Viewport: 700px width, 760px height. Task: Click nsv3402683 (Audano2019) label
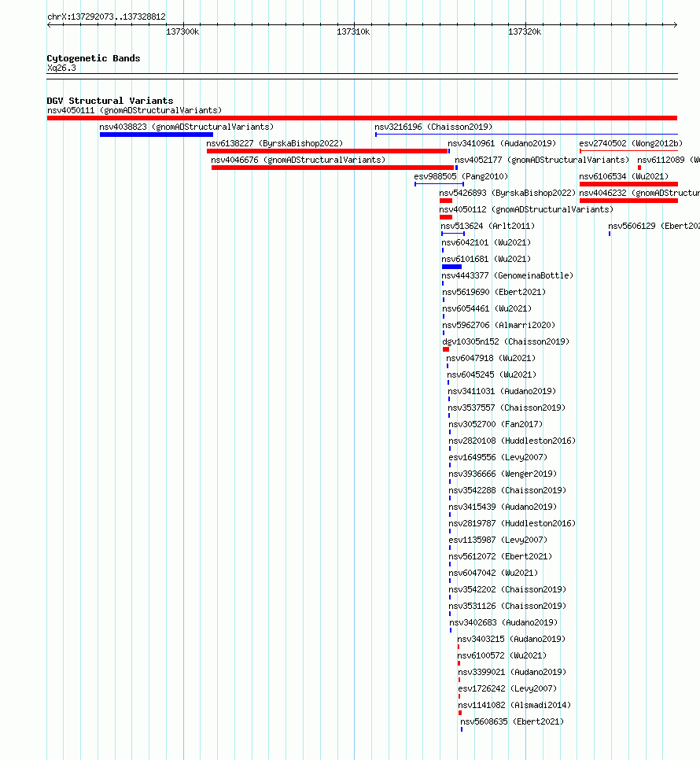click(503, 622)
